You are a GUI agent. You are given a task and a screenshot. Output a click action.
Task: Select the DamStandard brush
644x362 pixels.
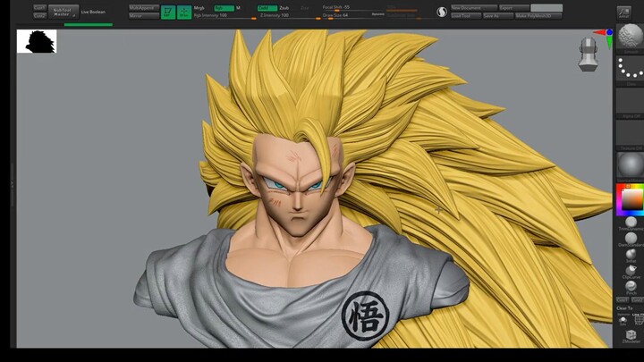[631, 238]
